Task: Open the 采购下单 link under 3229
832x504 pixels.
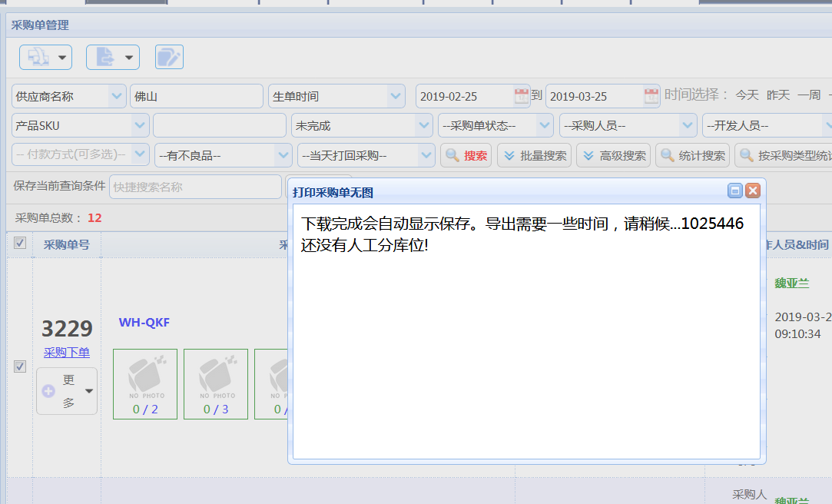Action: 66,353
